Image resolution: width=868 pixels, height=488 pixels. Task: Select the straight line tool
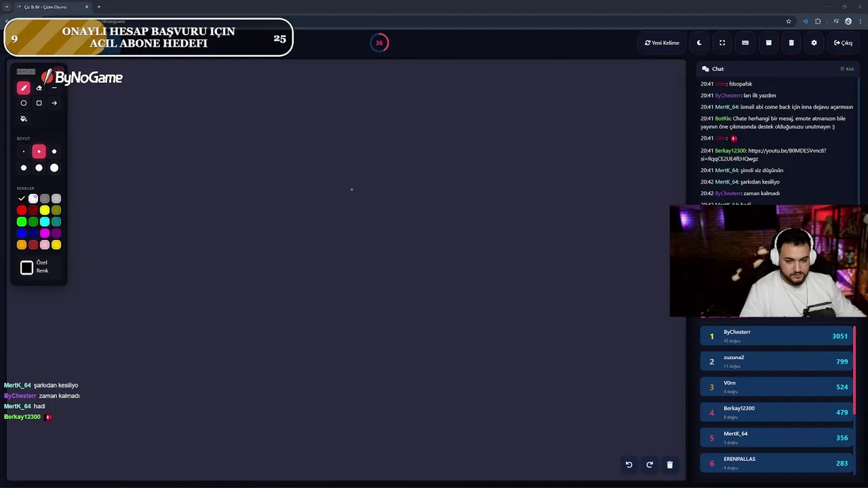(x=54, y=87)
